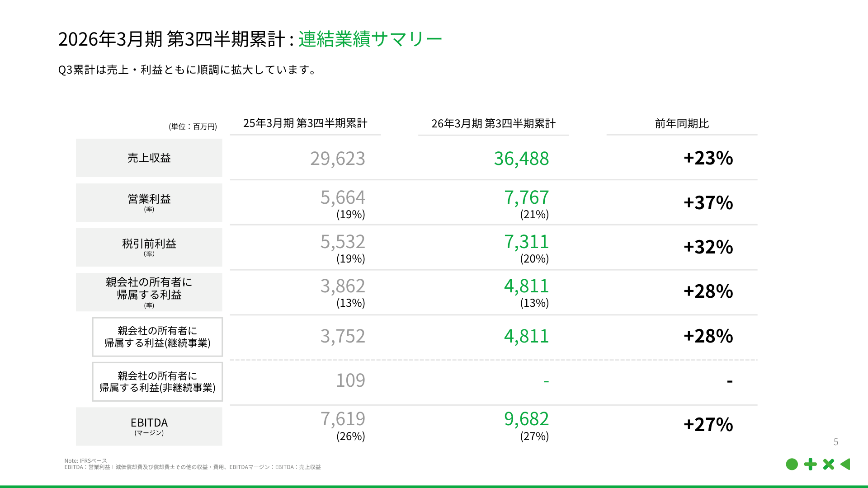Select the EBITDA row header cell
Viewport: 868px width, 488px height.
(149, 426)
